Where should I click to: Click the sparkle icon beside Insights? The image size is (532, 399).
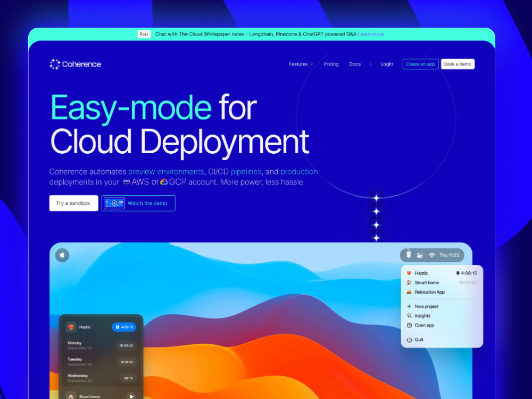click(x=409, y=316)
